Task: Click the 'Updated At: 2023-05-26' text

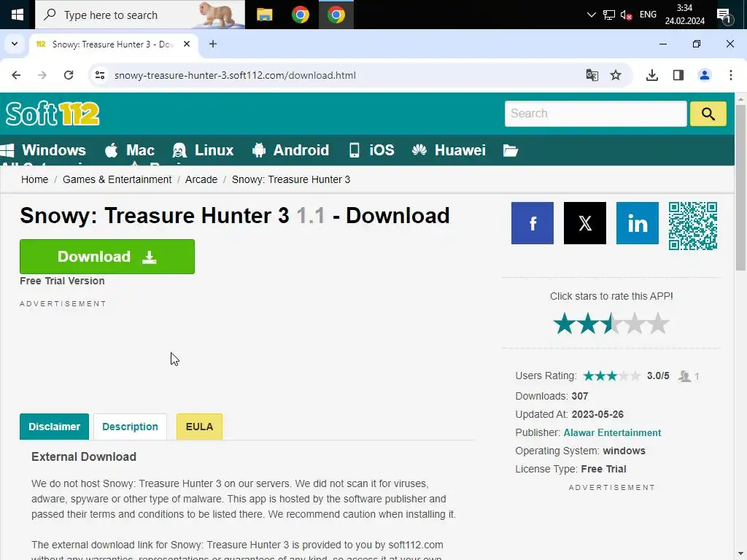Action: pyautogui.click(x=569, y=414)
